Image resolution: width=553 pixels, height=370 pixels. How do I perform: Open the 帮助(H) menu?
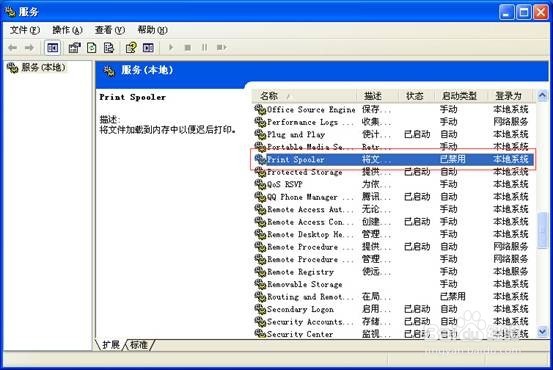152,30
